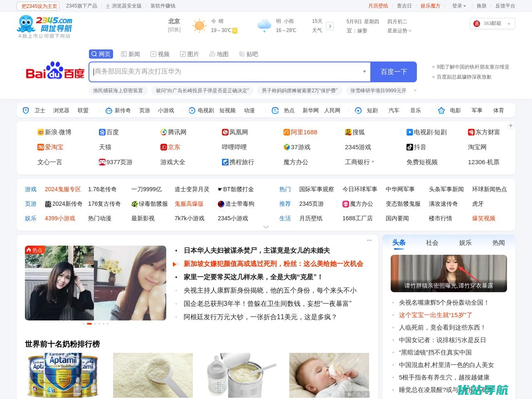This screenshot has height=399, width=532.
Task: Open 9377页游 via its red icon
Action: coord(102,162)
